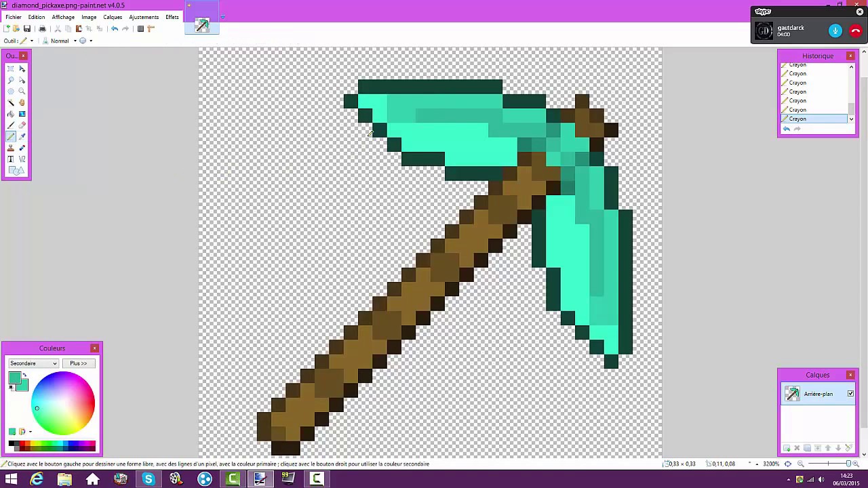Select the Lasso Select tool
868x488 pixels.
click(10, 80)
